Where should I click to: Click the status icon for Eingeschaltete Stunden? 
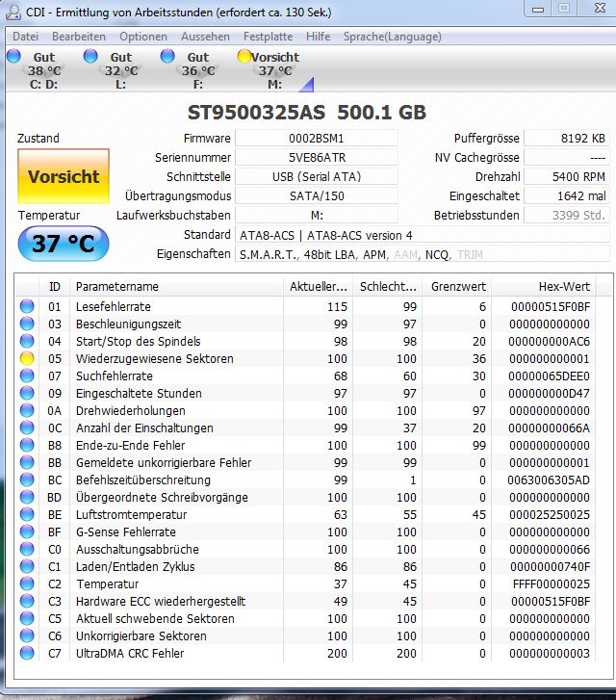click(27, 393)
